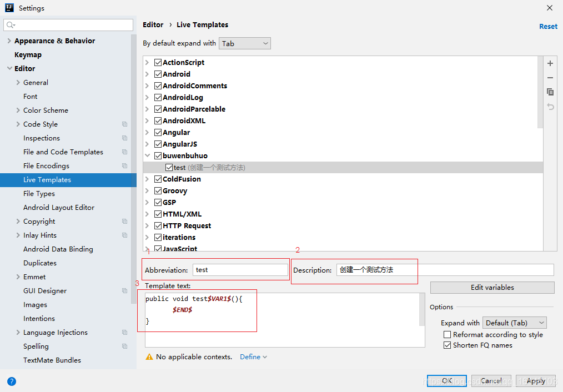
Task: Click the Code Style project-scope icon
Action: 124,124
